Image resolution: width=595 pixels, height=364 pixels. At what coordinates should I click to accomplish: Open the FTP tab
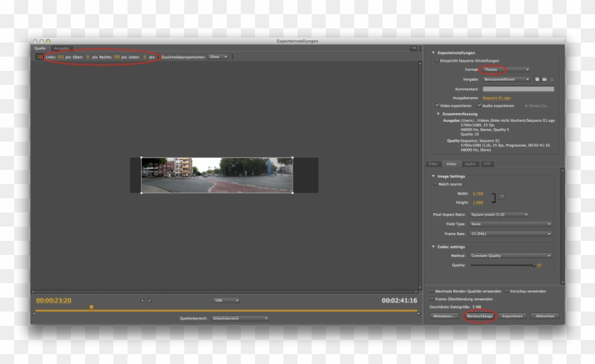tap(487, 164)
